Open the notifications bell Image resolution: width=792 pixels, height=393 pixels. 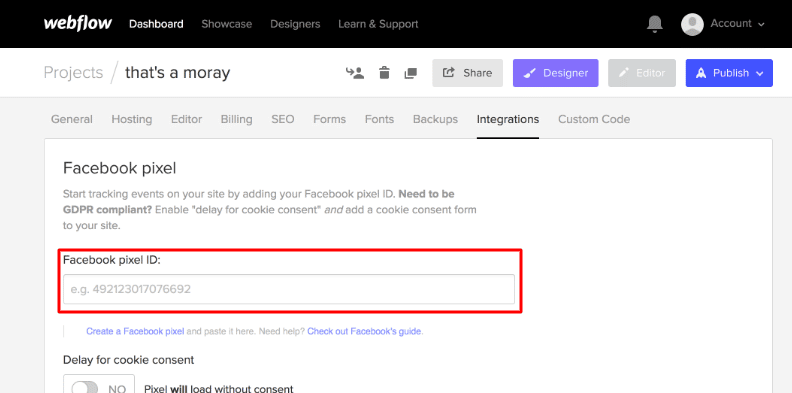(x=655, y=24)
